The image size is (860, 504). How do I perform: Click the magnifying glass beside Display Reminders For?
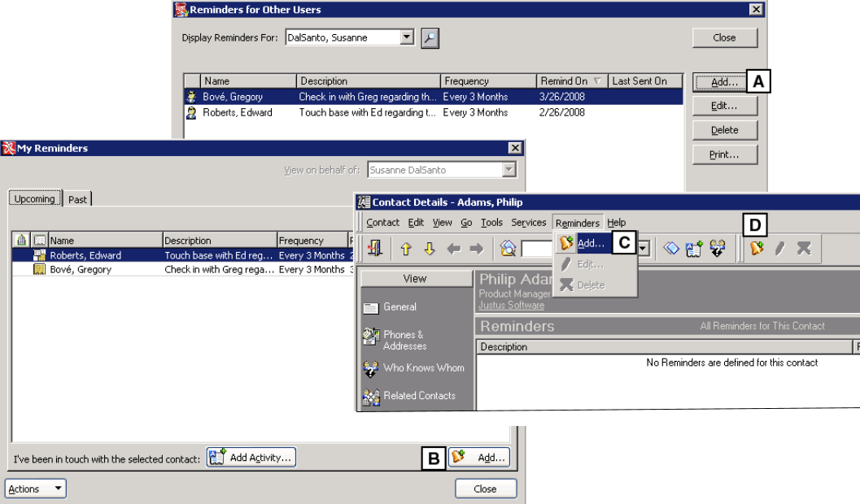coord(430,37)
